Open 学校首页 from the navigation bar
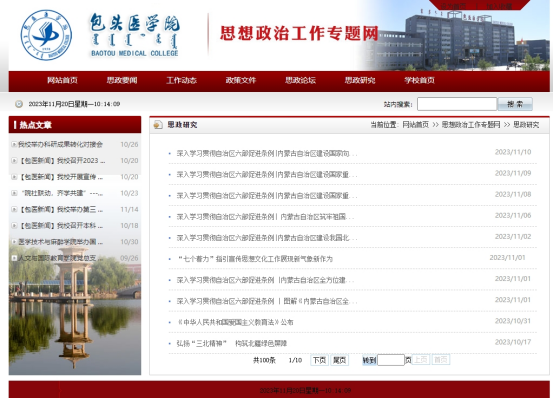553x398 pixels. coord(419,80)
